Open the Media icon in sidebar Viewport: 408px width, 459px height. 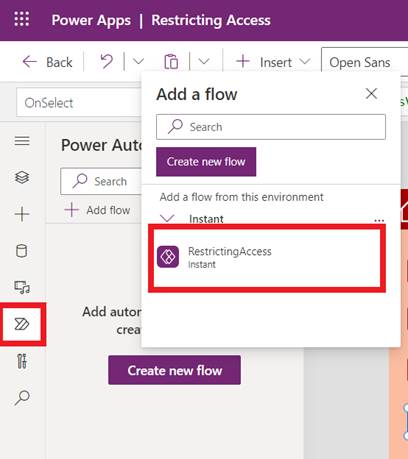pyautogui.click(x=22, y=287)
